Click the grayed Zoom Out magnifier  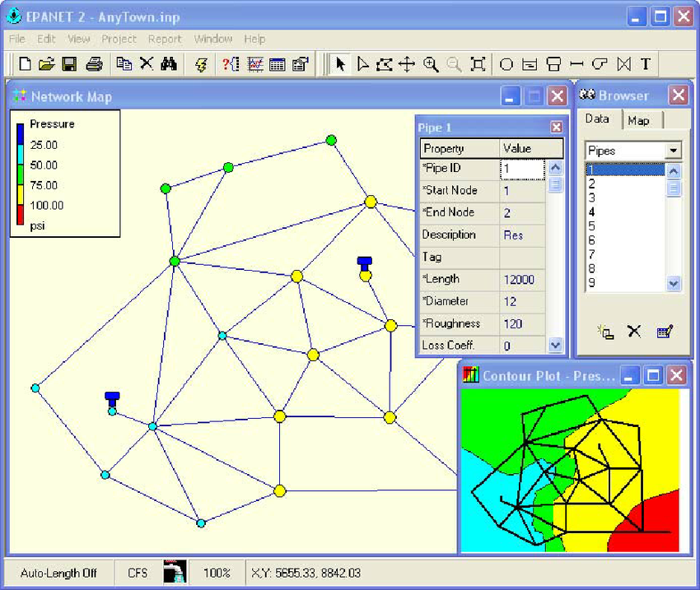tap(454, 64)
